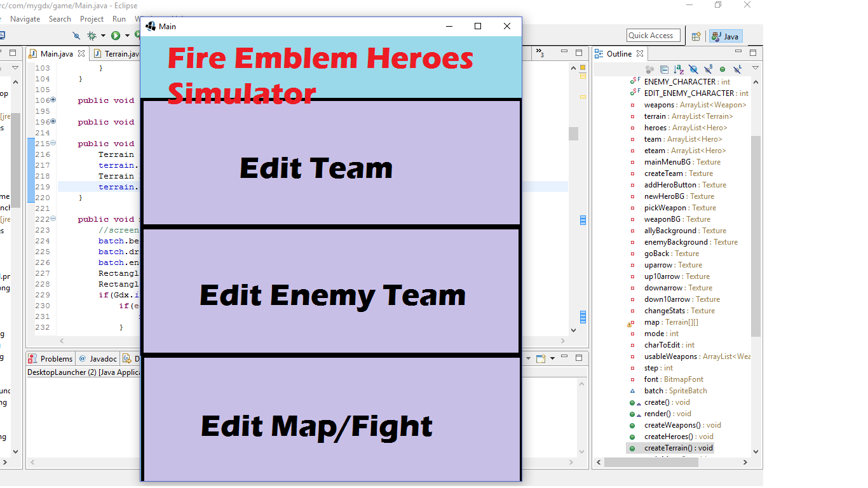Select mainMenuBG : Texture in Outline
Screen dimensions: 868x488
[682, 162]
